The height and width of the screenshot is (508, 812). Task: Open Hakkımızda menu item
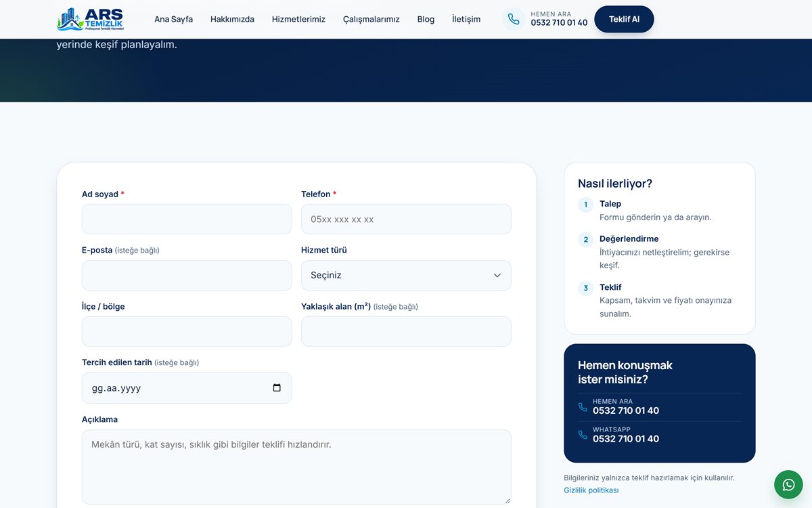[232, 19]
